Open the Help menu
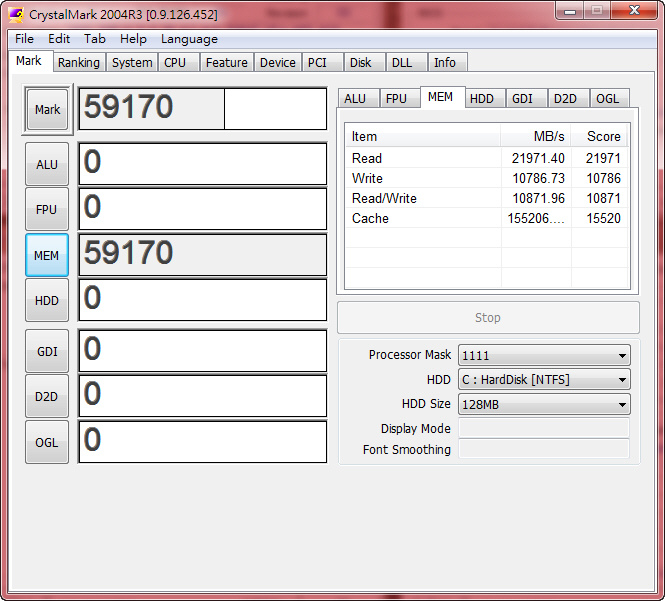Image resolution: width=665 pixels, height=601 pixels. (x=133, y=39)
